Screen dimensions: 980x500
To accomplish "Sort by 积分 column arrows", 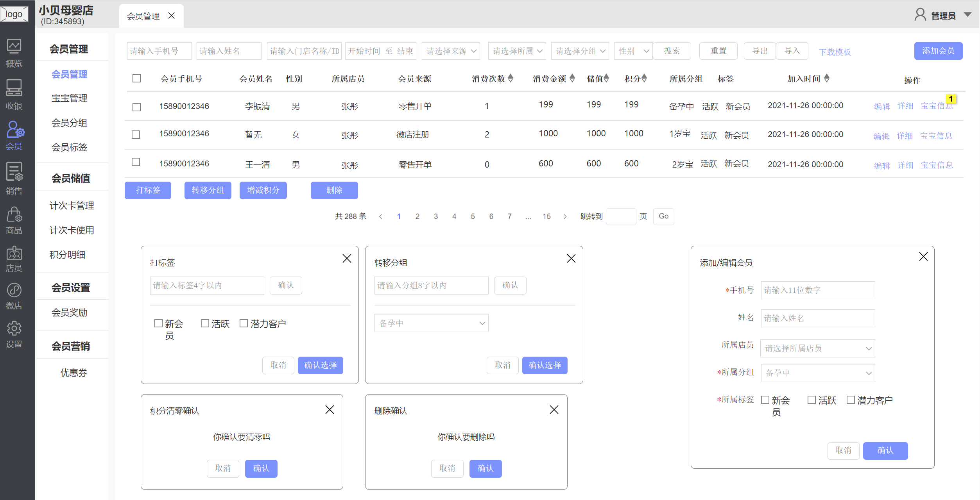I will coord(644,78).
